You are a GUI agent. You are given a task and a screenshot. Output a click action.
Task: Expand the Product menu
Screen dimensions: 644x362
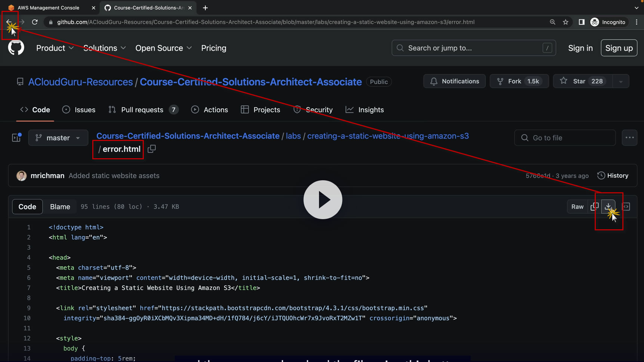point(55,48)
